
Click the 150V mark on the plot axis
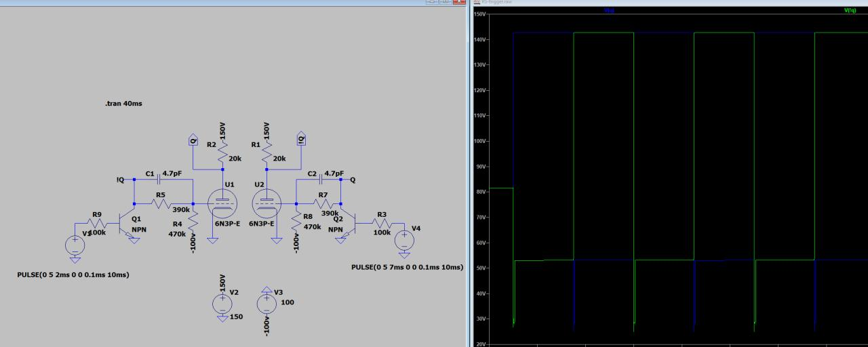480,14
